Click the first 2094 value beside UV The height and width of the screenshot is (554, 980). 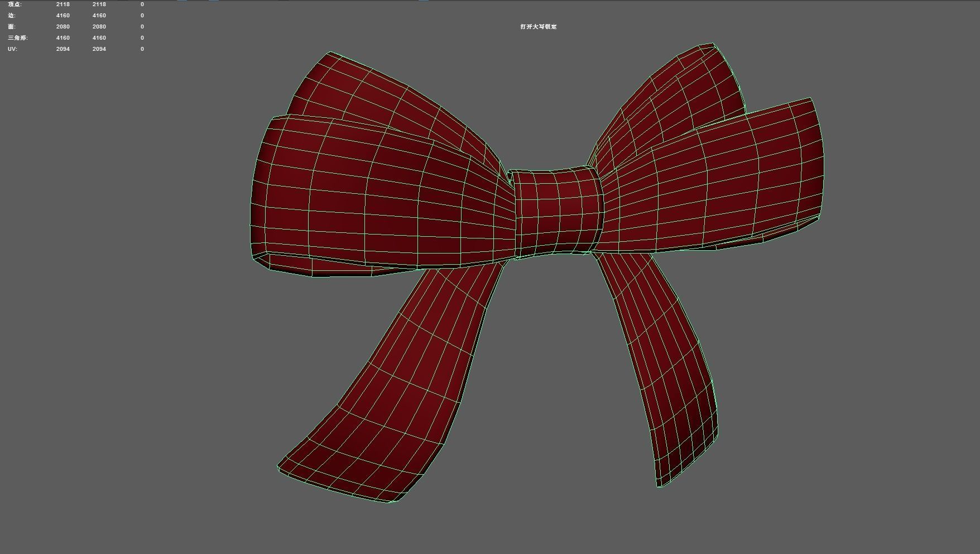pos(63,49)
